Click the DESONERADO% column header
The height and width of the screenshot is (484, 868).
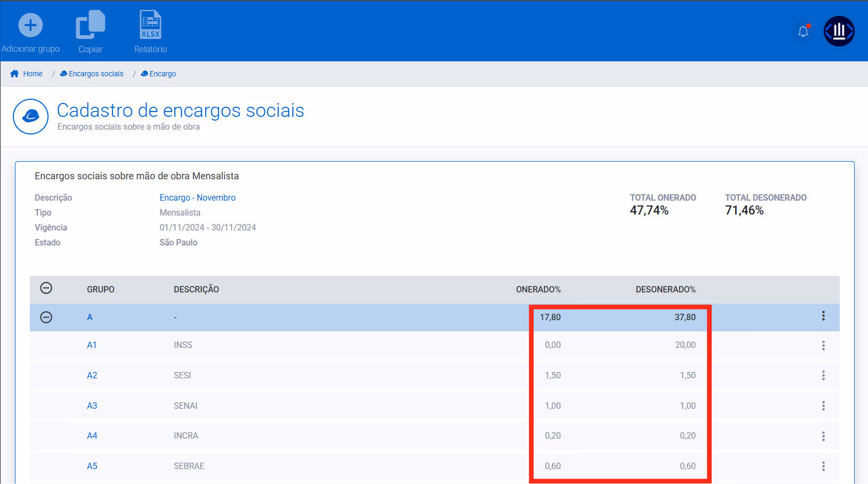pyautogui.click(x=665, y=289)
